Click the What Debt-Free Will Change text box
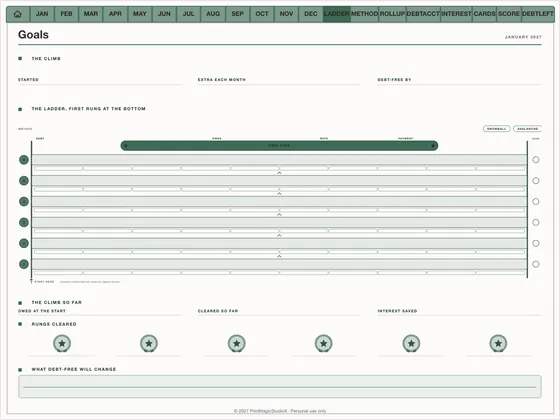This screenshot has width=560, height=420. (x=280, y=386)
